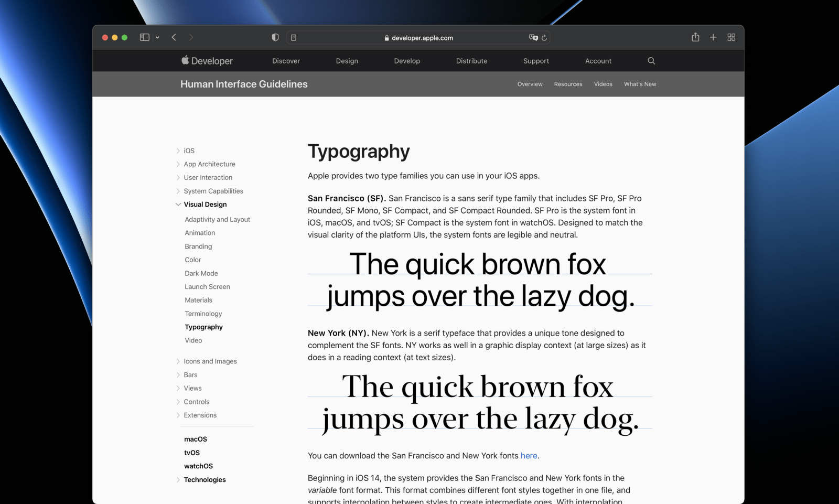839x504 pixels.
Task: Click the Typography page heading
Action: [x=359, y=152]
